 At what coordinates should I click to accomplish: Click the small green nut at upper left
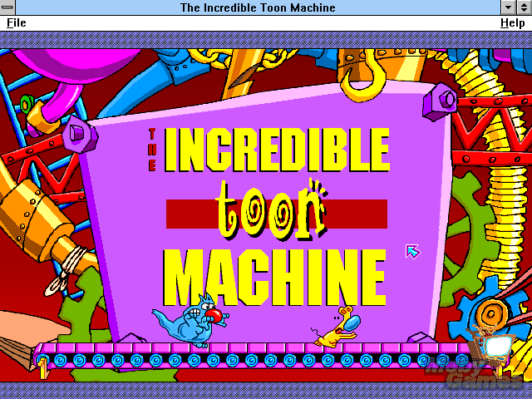(28, 106)
